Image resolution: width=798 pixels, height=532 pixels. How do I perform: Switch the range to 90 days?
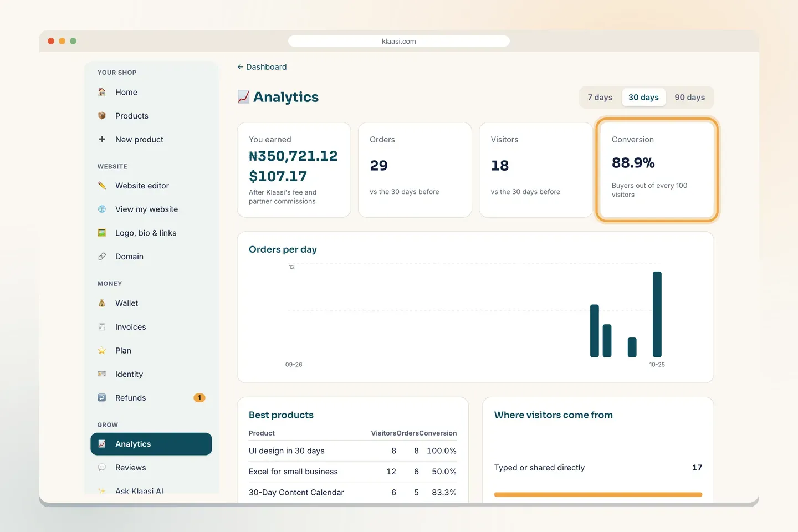click(690, 98)
